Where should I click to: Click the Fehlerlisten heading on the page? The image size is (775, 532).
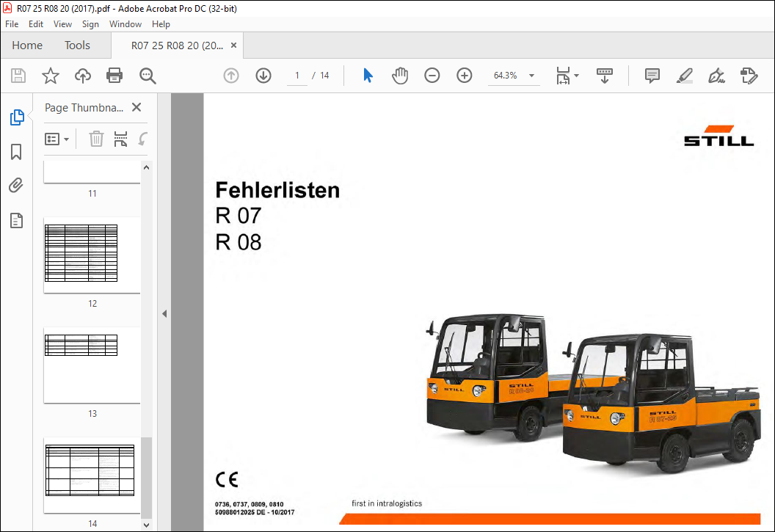click(x=277, y=190)
